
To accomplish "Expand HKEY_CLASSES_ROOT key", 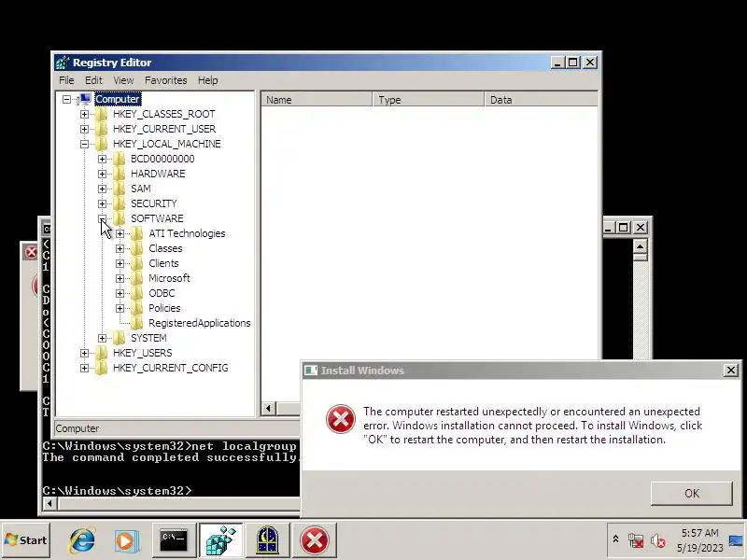I will 84,114.
